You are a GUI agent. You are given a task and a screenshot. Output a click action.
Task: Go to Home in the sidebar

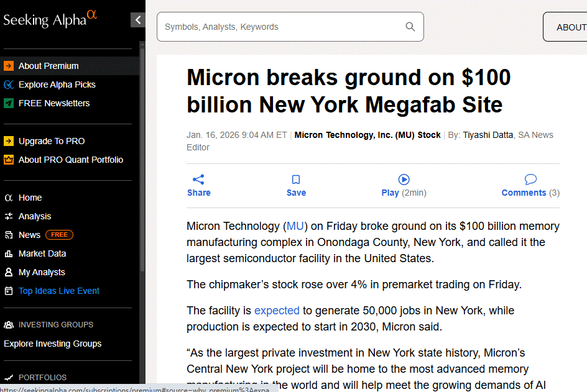(30, 198)
